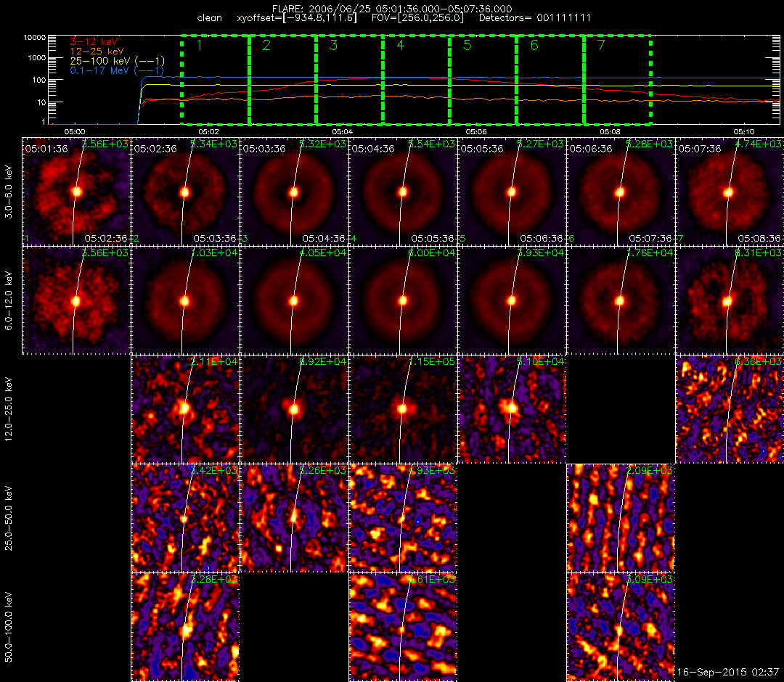Select the 12.0-25.0 keV image labeled 8.92E+04

(x=294, y=409)
